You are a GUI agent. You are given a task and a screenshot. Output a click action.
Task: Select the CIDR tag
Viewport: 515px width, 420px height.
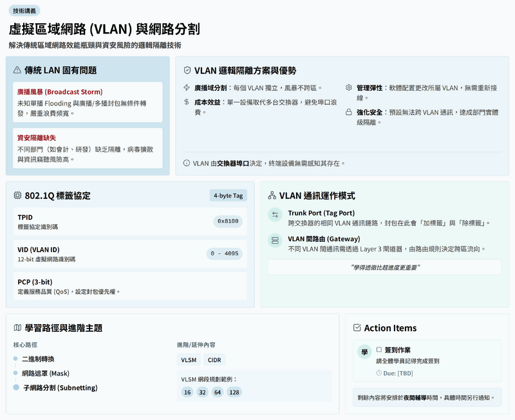pos(214,360)
